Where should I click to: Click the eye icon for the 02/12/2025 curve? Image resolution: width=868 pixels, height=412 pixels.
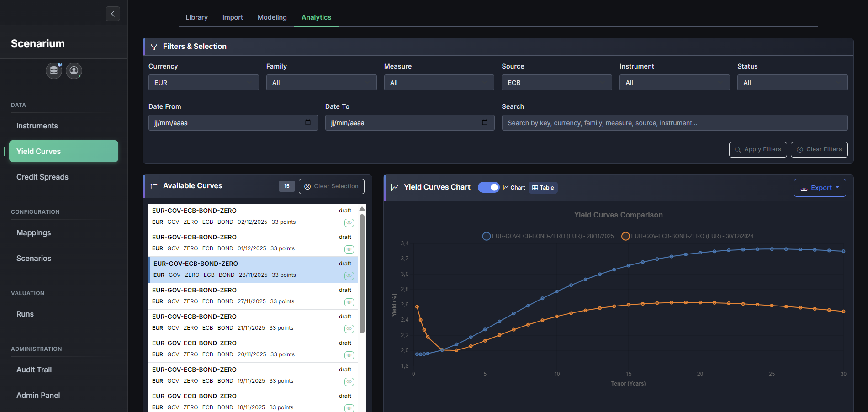click(x=349, y=223)
